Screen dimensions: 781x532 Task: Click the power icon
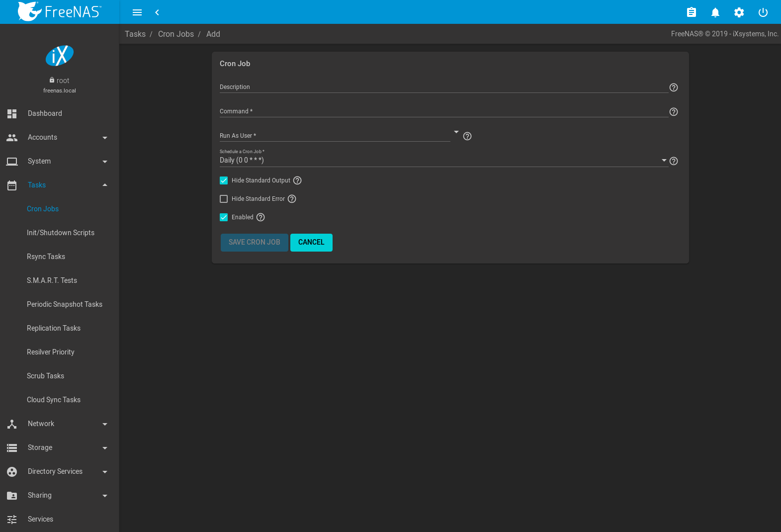coord(763,12)
